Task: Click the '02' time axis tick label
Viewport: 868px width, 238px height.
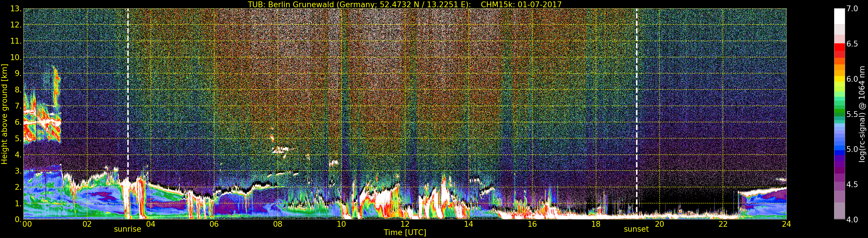Action: click(x=87, y=224)
